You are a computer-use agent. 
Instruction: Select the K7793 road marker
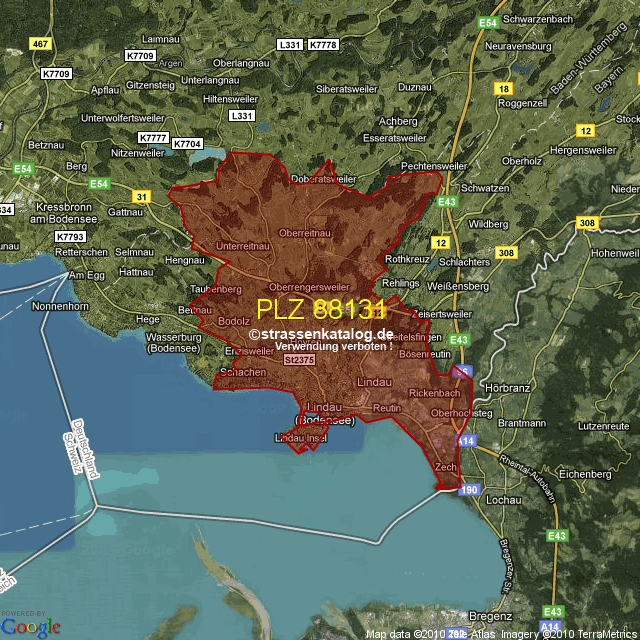click(70, 236)
